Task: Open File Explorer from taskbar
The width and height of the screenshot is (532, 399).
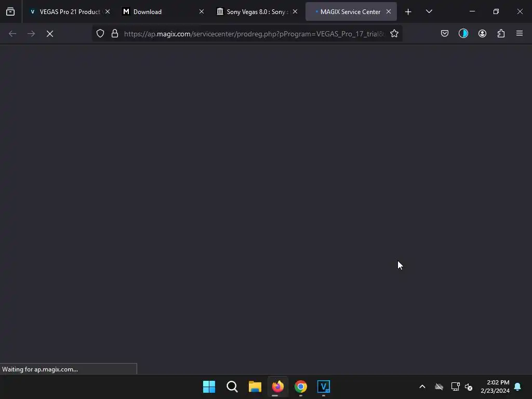Action: 255,387
